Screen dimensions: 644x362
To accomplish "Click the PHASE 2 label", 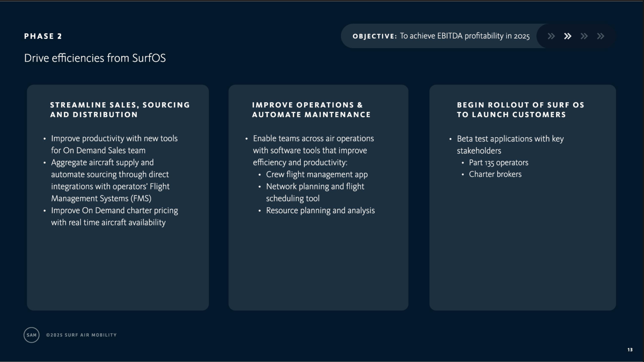I will tap(43, 36).
